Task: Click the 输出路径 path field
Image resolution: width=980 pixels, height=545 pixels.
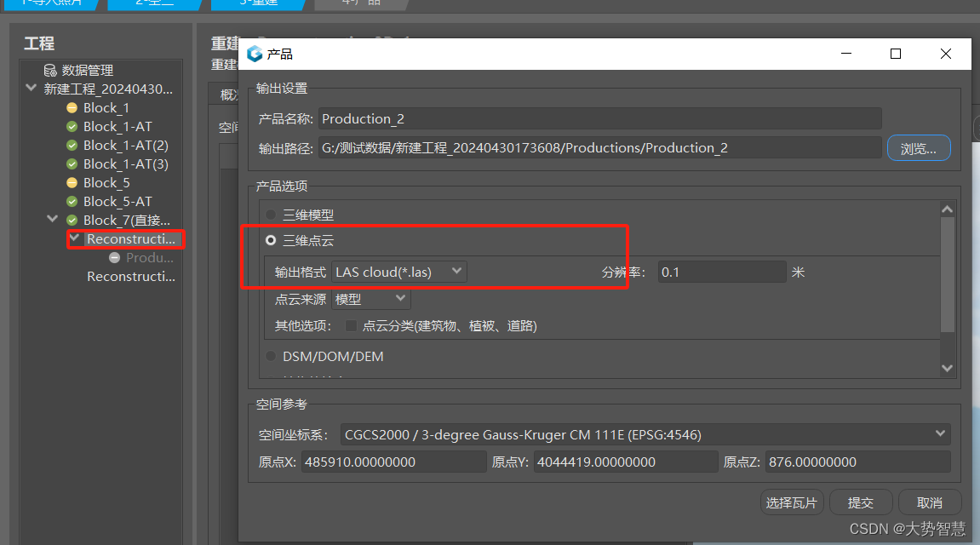Action: 600,147
